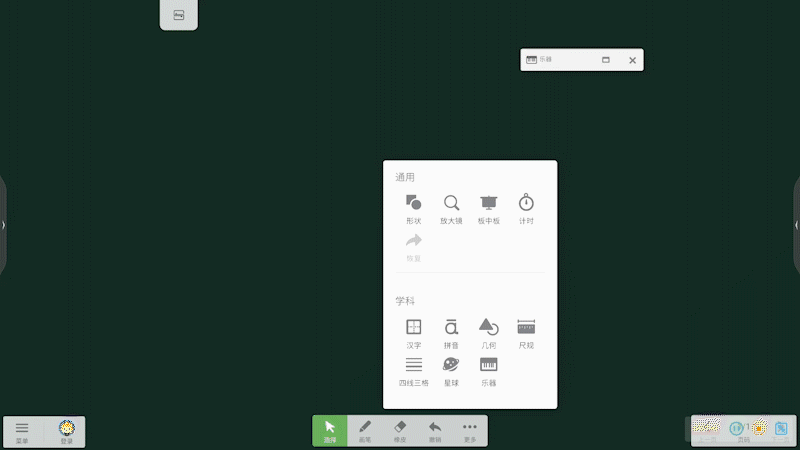
Task: Toggle the 更多 more tools menu
Action: tap(470, 431)
